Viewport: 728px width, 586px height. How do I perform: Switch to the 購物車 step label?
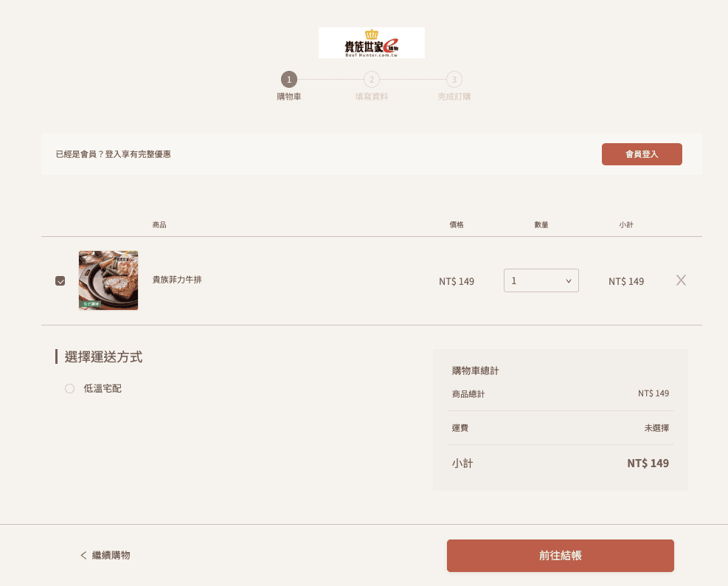289,95
